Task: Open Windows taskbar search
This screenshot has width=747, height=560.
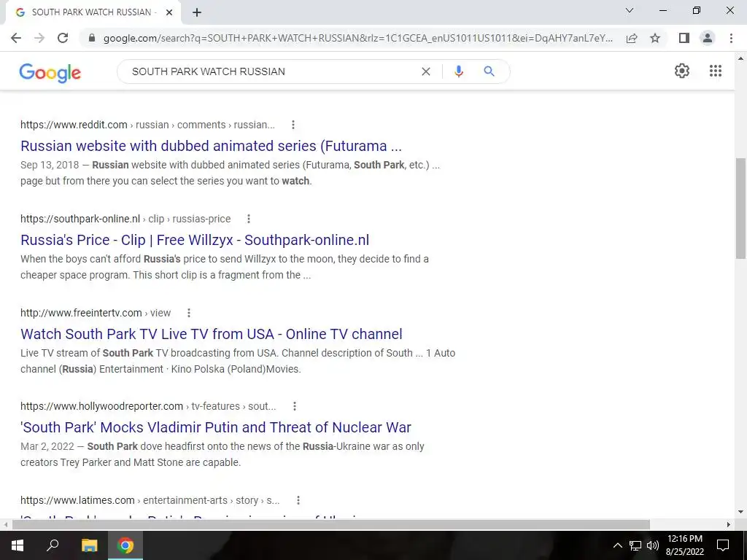Action: pos(53,545)
